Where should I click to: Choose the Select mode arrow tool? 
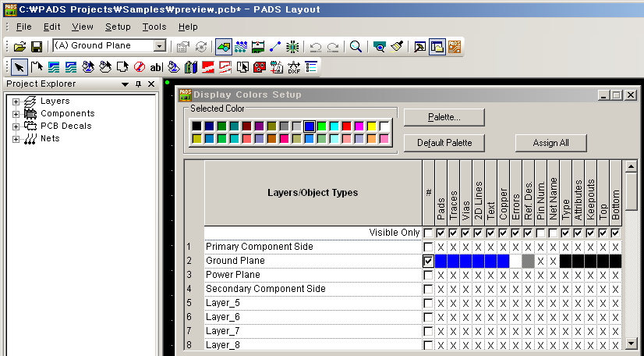click(19, 67)
